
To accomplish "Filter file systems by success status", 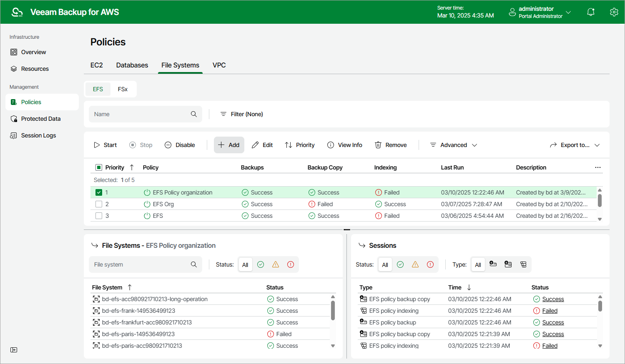I will (261, 264).
